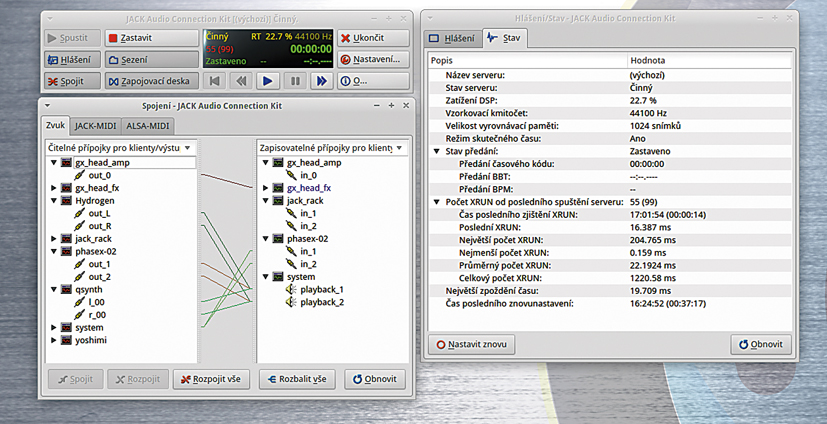The height and width of the screenshot is (424, 827).
Task: Select phasex-02 out_2 port
Action: [x=99, y=277]
